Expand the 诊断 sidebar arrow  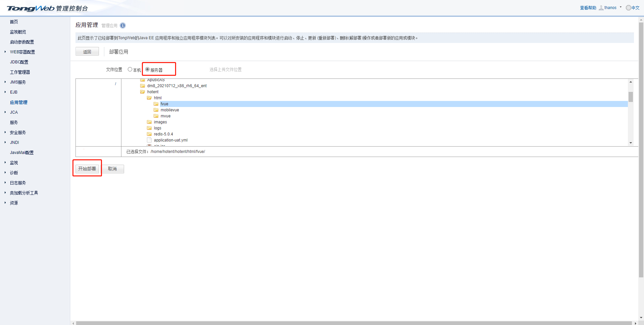pos(5,172)
